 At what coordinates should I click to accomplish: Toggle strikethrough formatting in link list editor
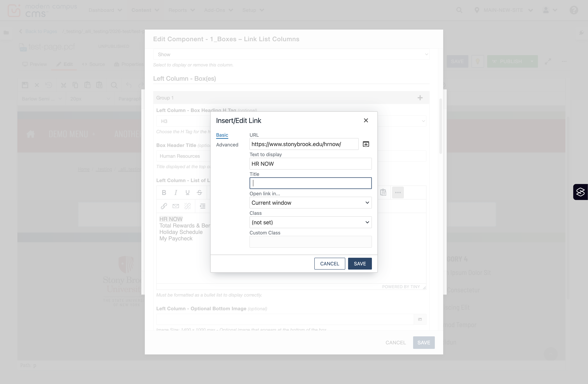(199, 193)
